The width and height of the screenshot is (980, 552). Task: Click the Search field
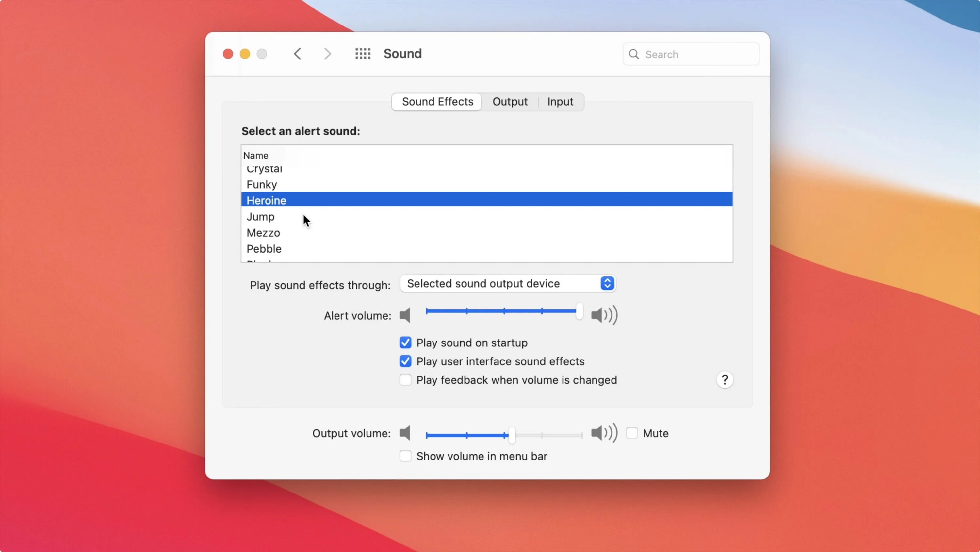point(696,54)
